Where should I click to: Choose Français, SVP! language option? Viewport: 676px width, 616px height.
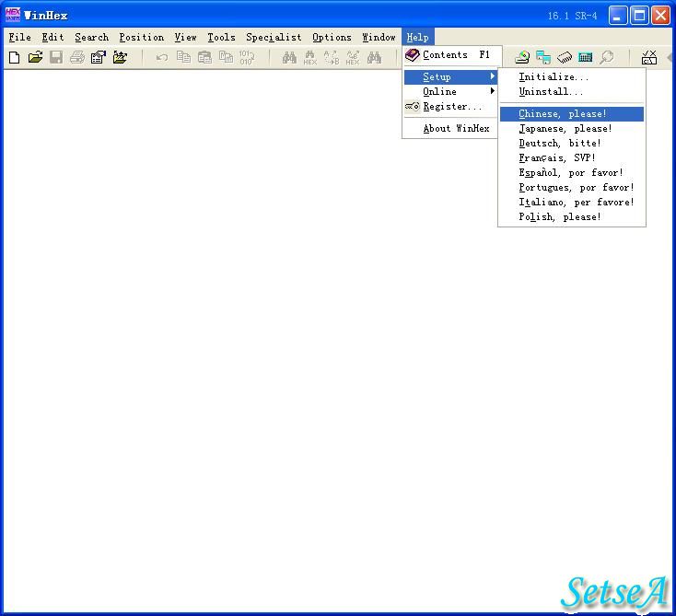572,157
